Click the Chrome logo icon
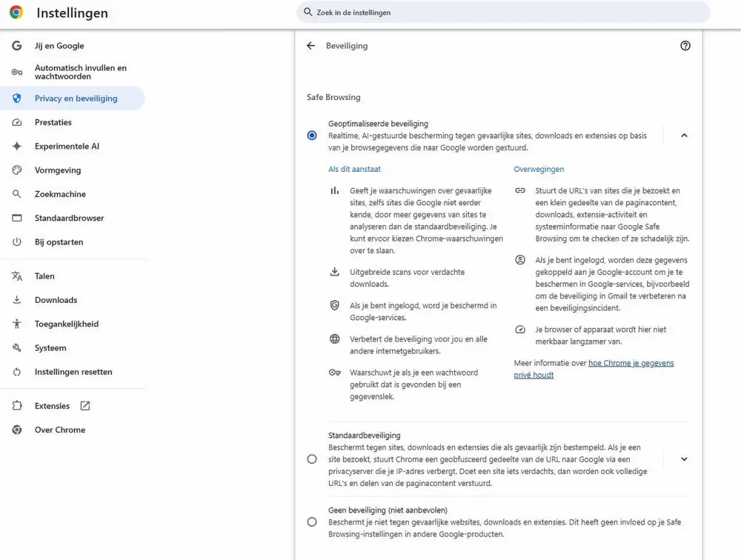741x560 pixels. (16, 13)
